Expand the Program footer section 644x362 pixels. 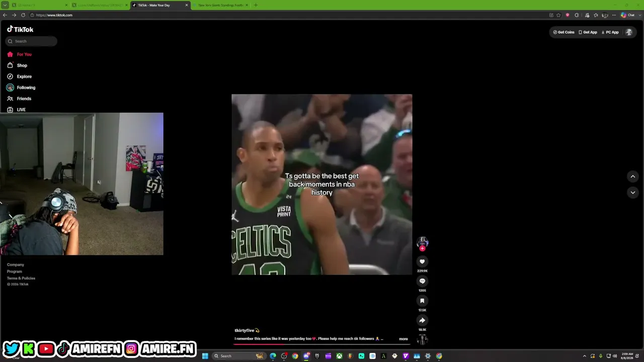15,271
